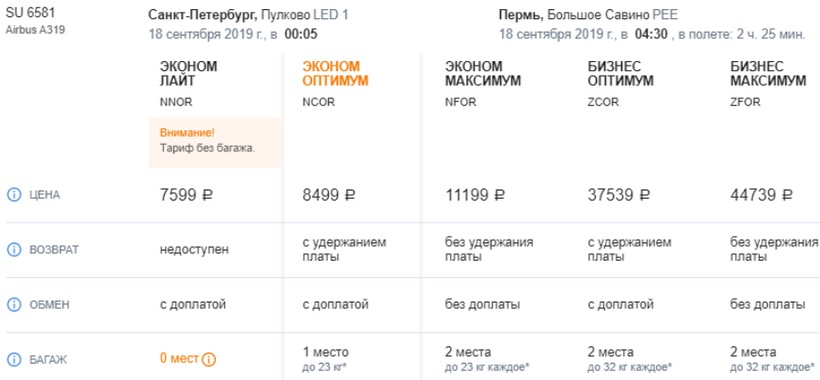The image size is (820, 380).
Task: Select the БИЗНЕС ОПТИМУМ fare heading
Action: pyautogui.click(x=621, y=74)
